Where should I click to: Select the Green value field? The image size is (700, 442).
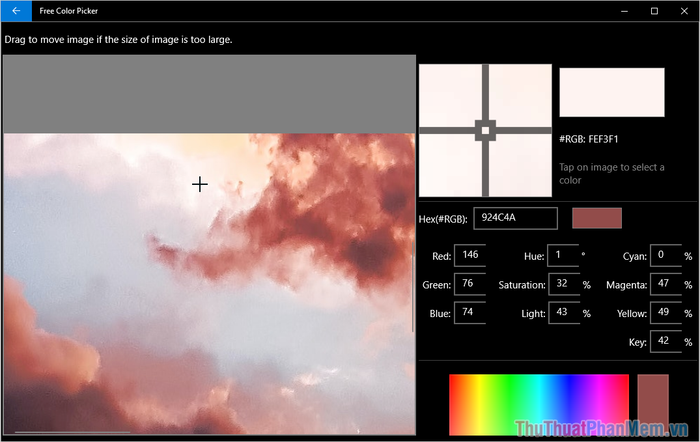[x=470, y=284]
